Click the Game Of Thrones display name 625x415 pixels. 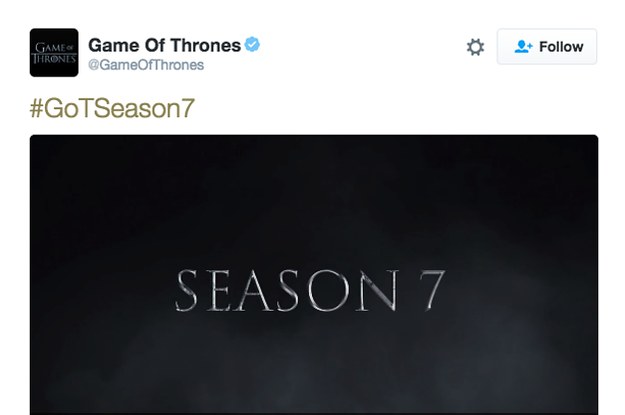tap(164, 45)
